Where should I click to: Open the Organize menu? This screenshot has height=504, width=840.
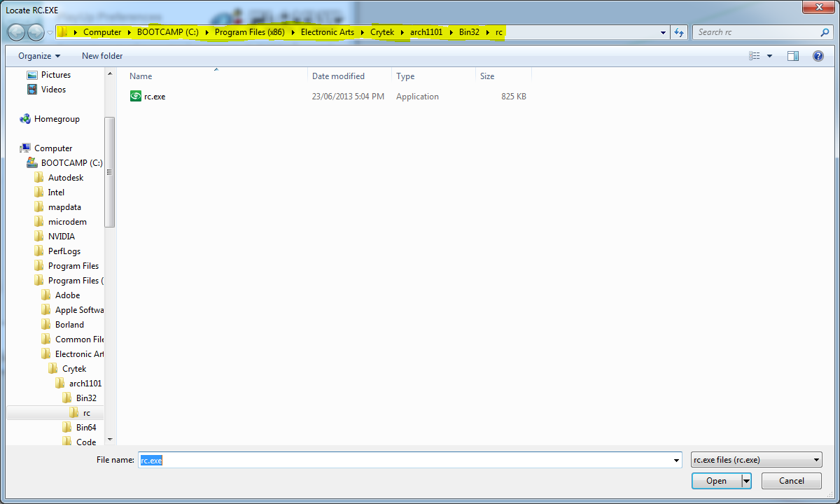click(39, 56)
